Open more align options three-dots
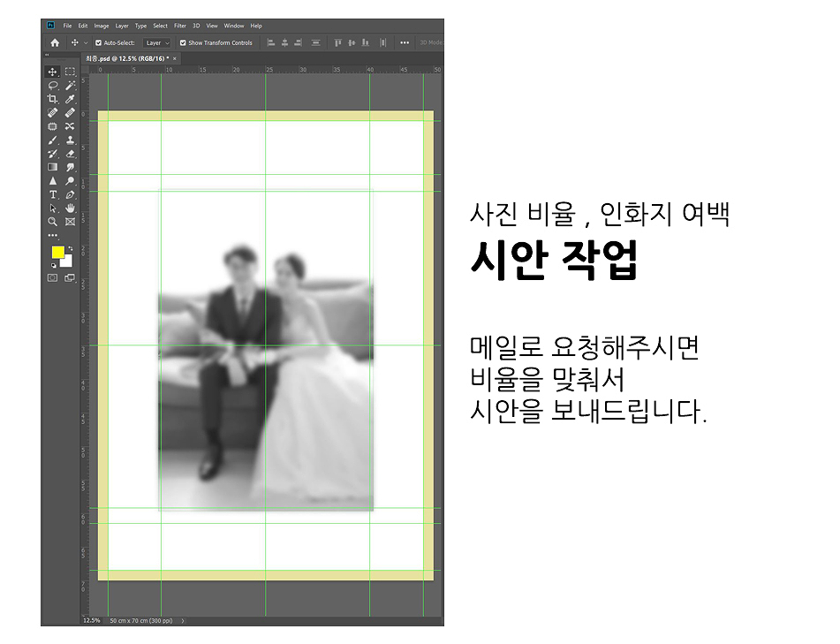840x644 pixels. (405, 43)
